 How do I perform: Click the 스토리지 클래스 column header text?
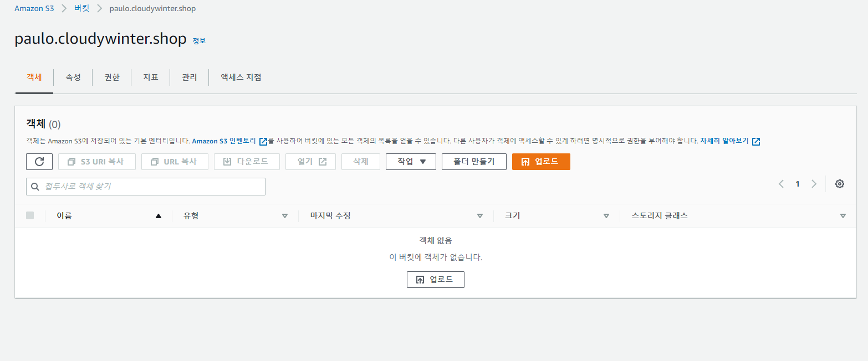[660, 216]
